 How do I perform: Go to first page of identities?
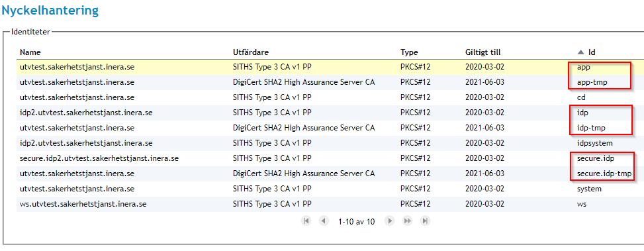[306, 221]
